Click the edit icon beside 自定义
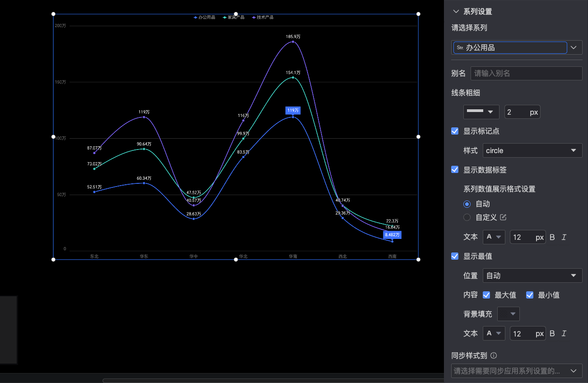 point(503,217)
